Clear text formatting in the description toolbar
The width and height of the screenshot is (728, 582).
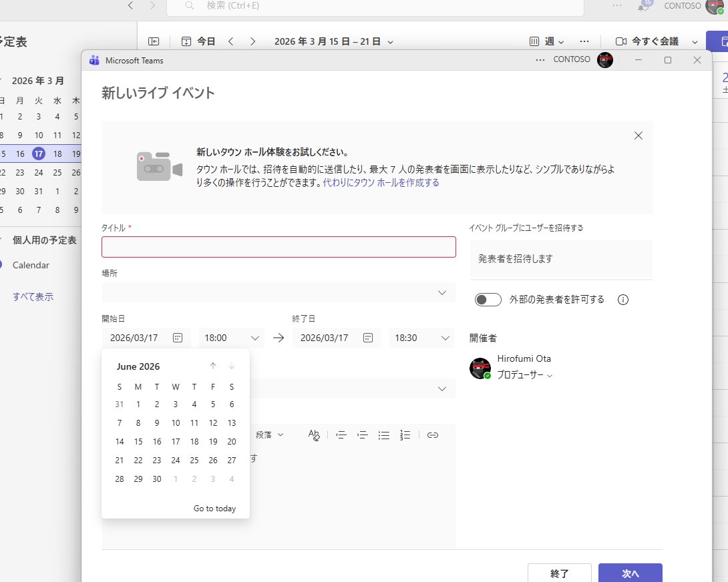pos(315,435)
